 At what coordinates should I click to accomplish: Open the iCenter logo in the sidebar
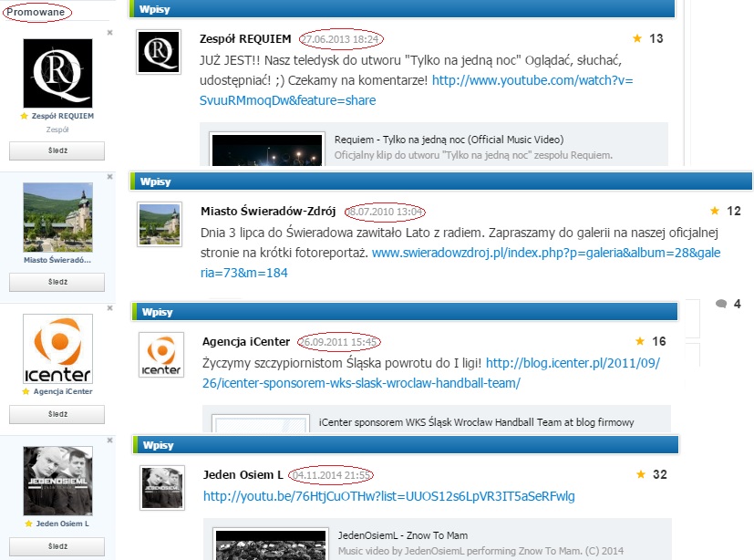pyautogui.click(x=57, y=348)
